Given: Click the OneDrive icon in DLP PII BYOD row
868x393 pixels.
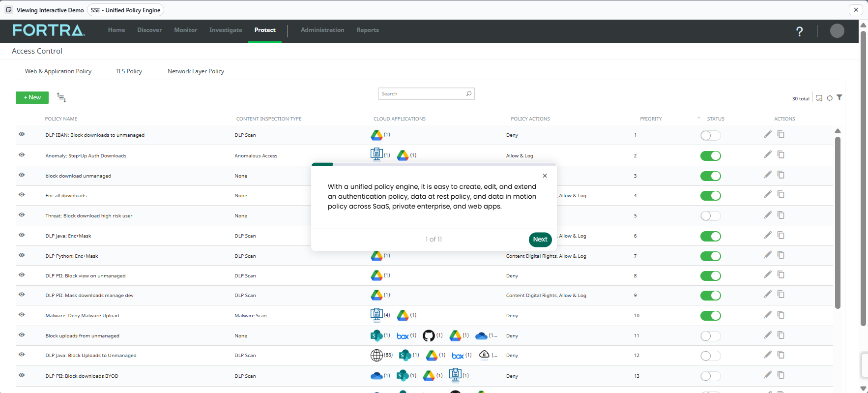Looking at the screenshot, I should 376,376.
